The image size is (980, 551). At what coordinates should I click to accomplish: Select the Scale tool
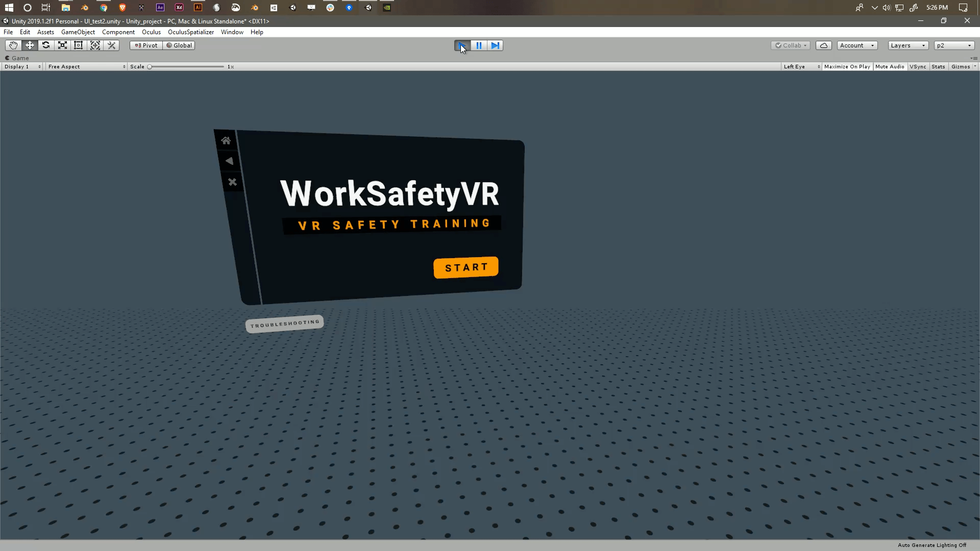click(62, 45)
